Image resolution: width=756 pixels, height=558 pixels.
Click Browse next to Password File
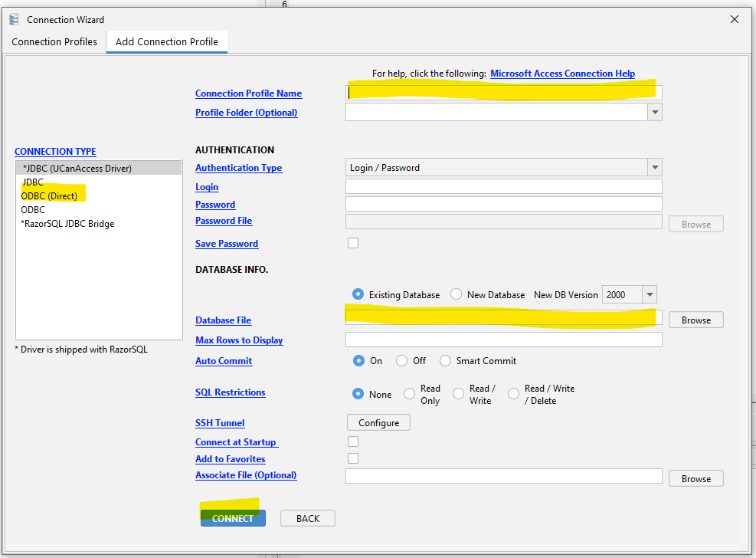point(696,225)
